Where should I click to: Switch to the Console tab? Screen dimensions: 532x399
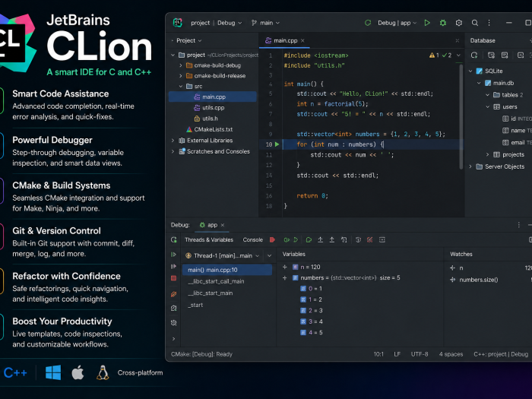[x=253, y=240]
